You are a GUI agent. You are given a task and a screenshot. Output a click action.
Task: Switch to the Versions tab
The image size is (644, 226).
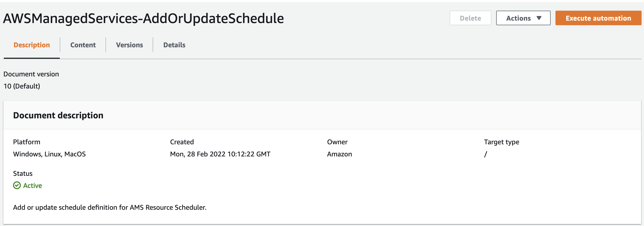pyautogui.click(x=129, y=45)
